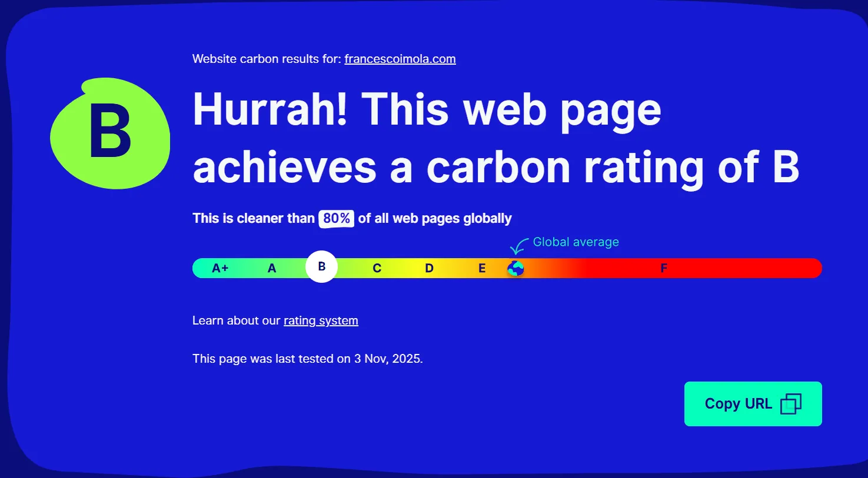This screenshot has width=868, height=478.
Task: Click the D segment of the color scale
Action: tap(429, 268)
